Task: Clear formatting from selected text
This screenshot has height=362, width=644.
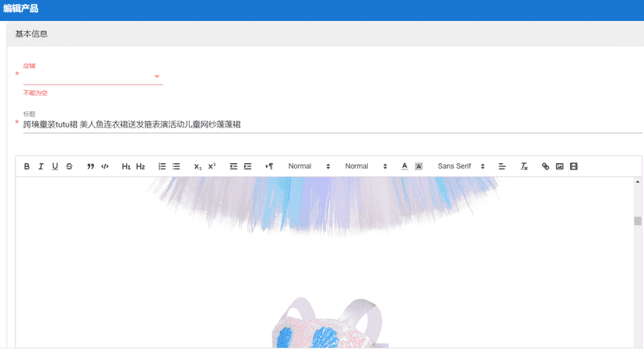Action: [x=524, y=166]
